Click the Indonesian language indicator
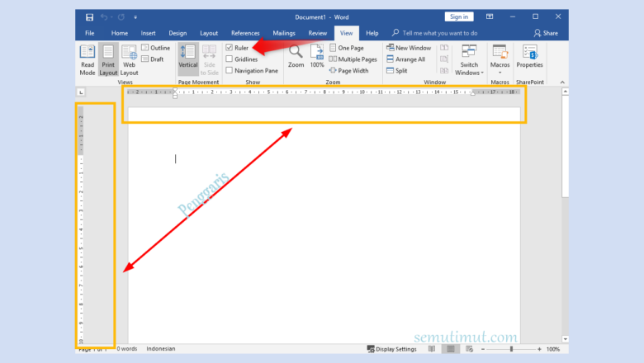Image resolution: width=644 pixels, height=363 pixels. tap(161, 349)
